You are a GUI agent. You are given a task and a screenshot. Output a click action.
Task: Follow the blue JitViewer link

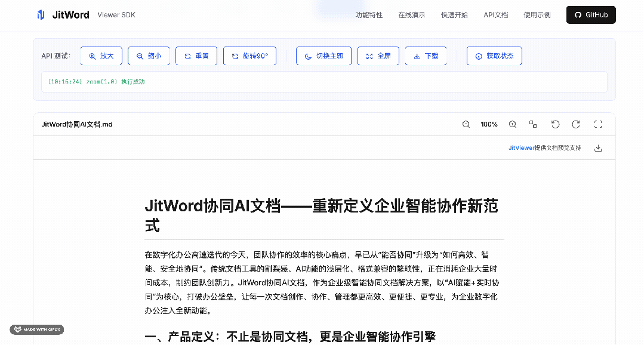[521, 148]
